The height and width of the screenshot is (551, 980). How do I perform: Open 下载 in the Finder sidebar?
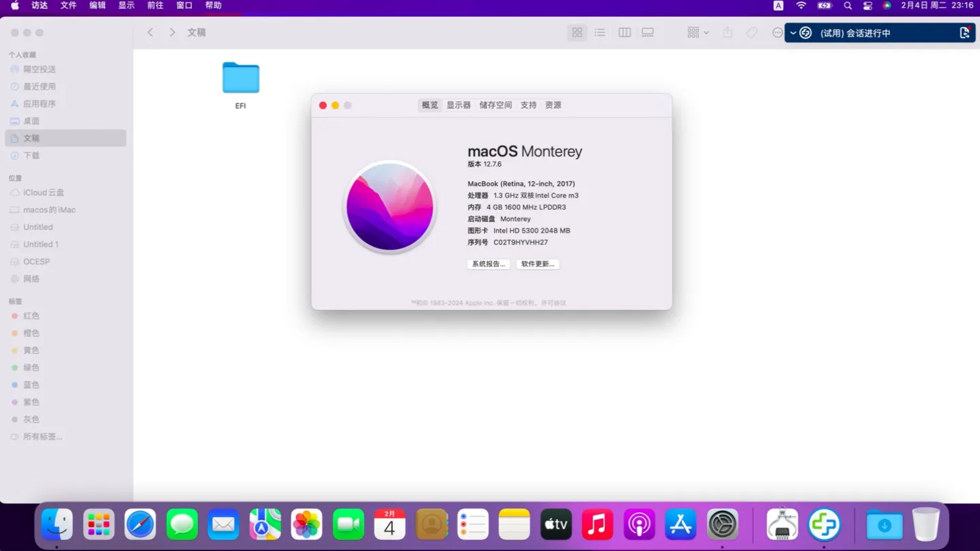31,156
